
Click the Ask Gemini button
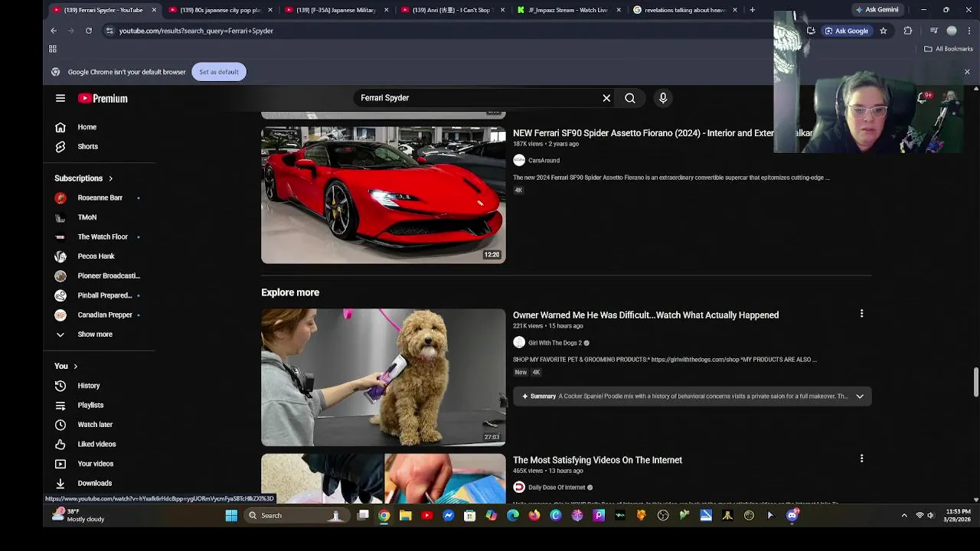(877, 10)
